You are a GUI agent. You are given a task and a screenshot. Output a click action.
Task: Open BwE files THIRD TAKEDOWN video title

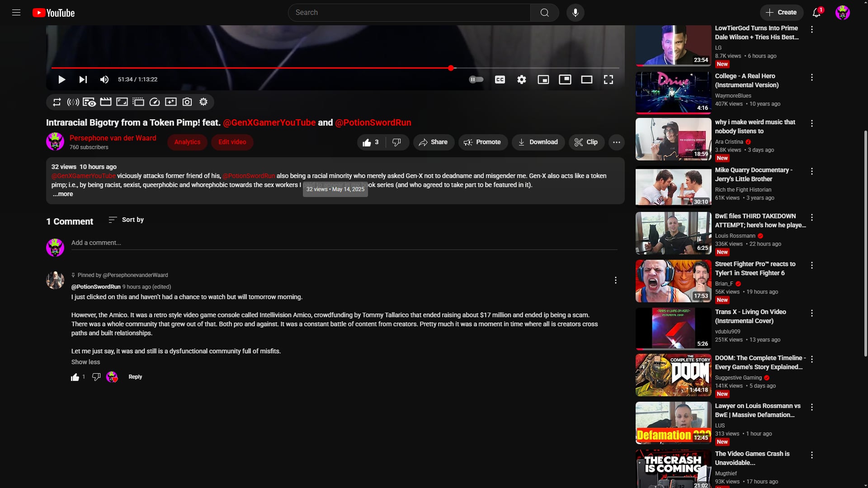760,221
